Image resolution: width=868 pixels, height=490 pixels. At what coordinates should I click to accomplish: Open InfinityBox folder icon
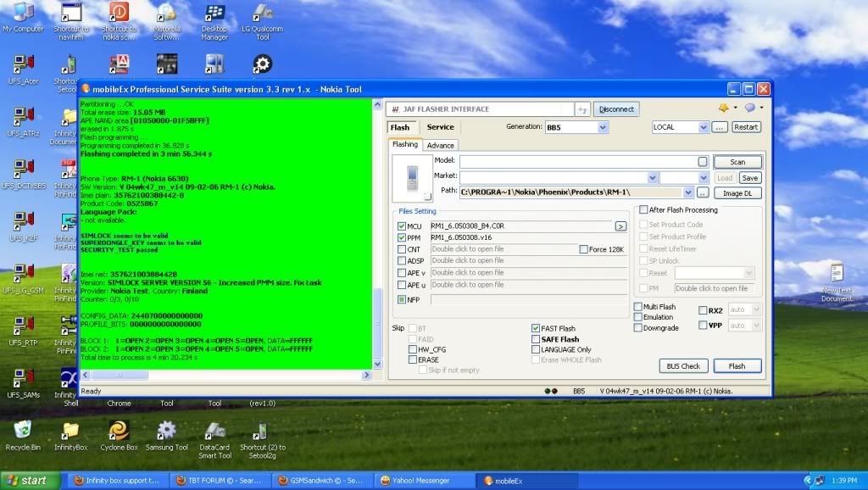pyautogui.click(x=71, y=436)
